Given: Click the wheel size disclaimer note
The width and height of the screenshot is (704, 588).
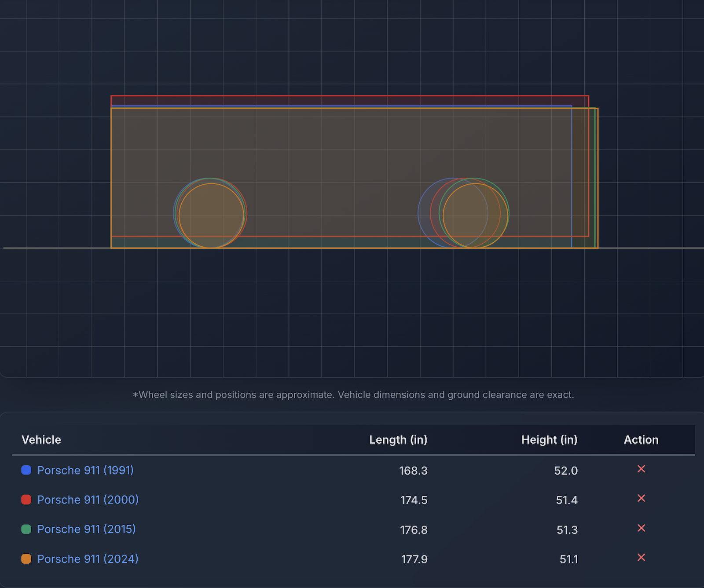Looking at the screenshot, I should pyautogui.click(x=353, y=395).
